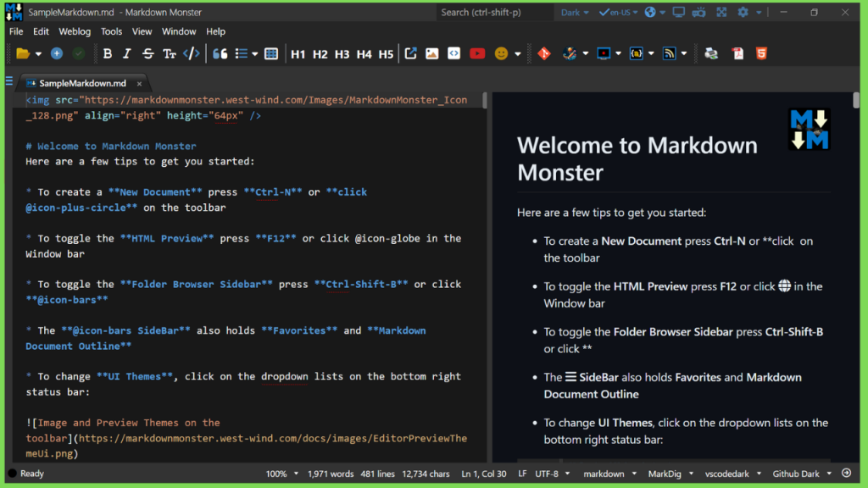Create a new document with the plus circle icon
Screen dimensions: 868x488
(x=57, y=53)
